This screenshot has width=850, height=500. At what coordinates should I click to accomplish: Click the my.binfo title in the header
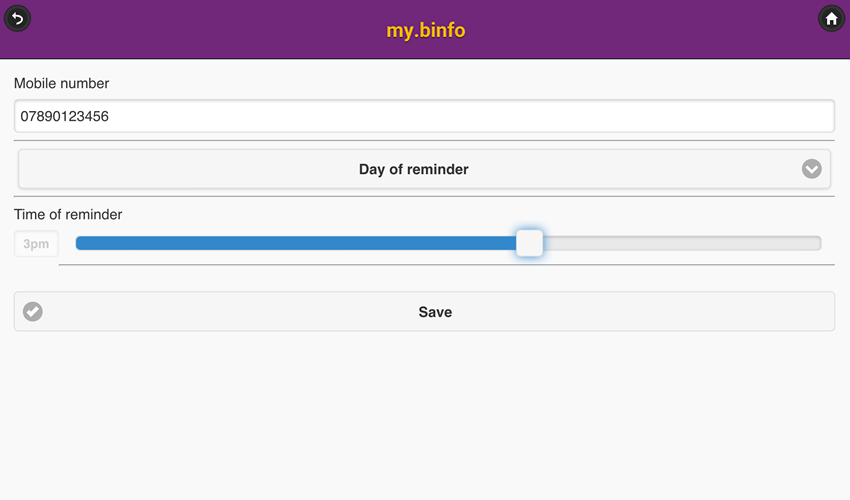point(425,30)
